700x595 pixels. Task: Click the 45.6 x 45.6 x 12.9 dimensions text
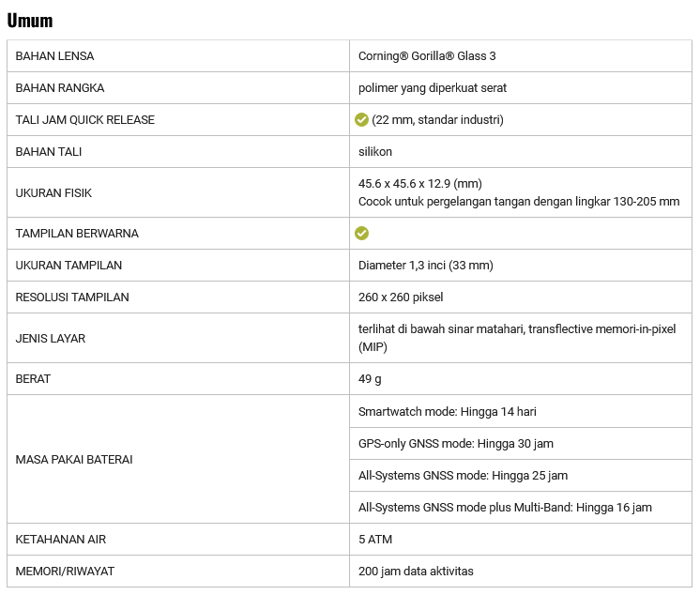419,183
